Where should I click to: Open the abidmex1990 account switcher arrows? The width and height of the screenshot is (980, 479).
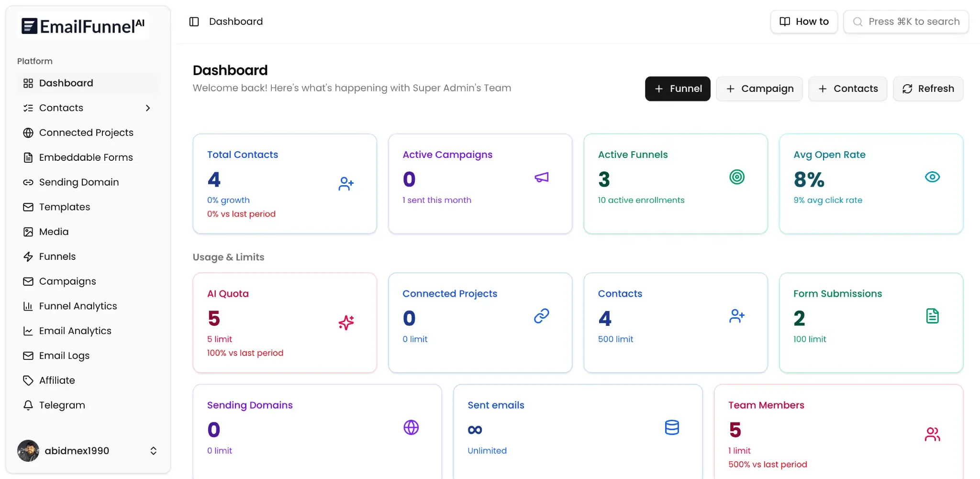coord(153,451)
